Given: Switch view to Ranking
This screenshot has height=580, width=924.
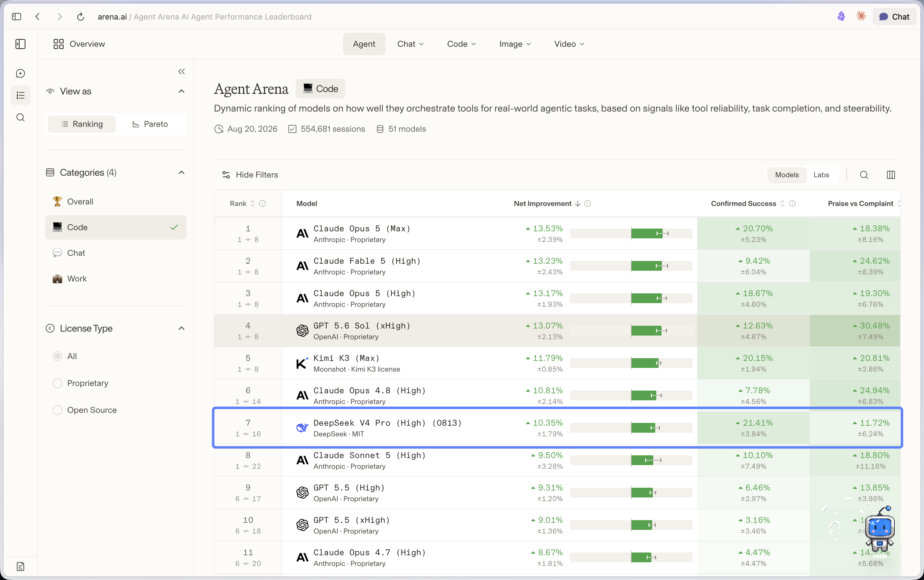Looking at the screenshot, I should tap(82, 124).
